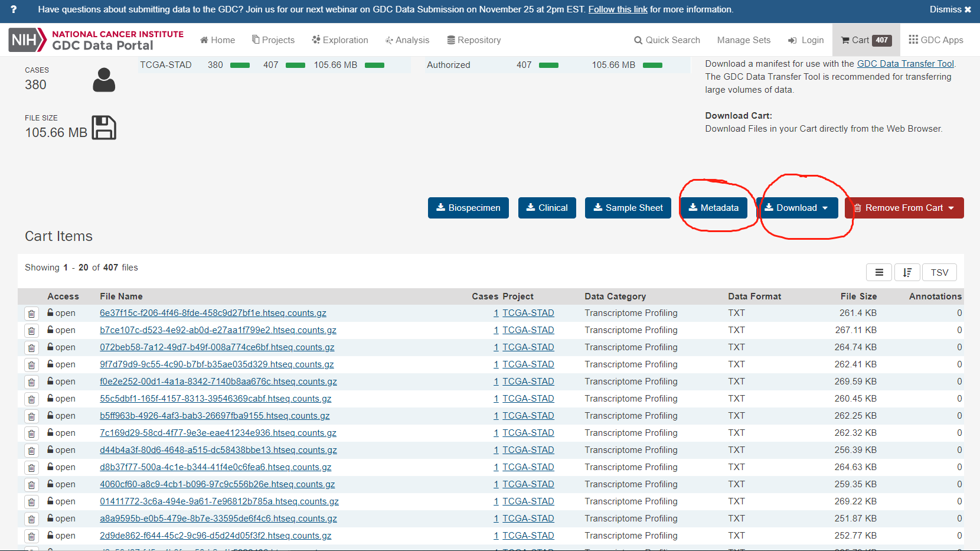Open the Projects menu item
The height and width of the screenshot is (551, 980).
pyautogui.click(x=273, y=40)
